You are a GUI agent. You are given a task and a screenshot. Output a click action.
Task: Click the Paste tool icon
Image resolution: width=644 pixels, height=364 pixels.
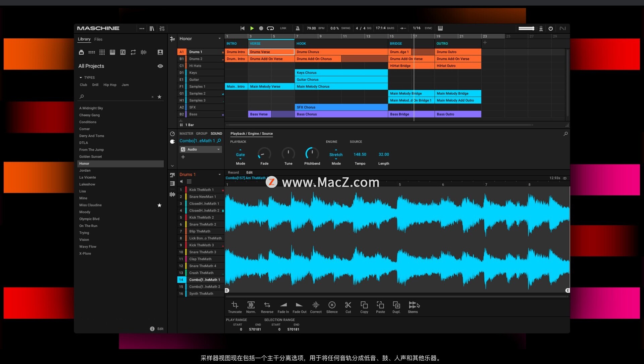380,305
